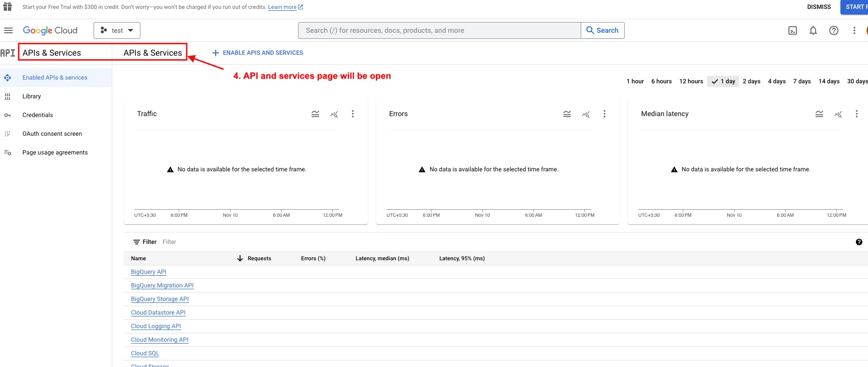The height and width of the screenshot is (367, 868).
Task: Dismiss the free trial banner
Action: pyautogui.click(x=819, y=7)
